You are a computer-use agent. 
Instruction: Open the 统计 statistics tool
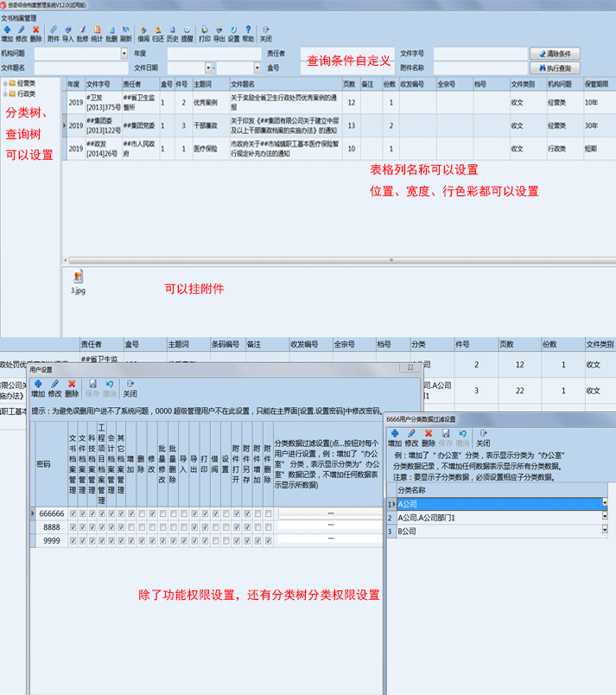(x=97, y=29)
